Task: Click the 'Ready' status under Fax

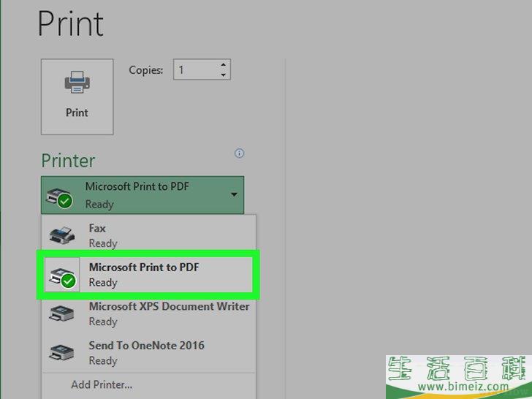Action: click(103, 243)
